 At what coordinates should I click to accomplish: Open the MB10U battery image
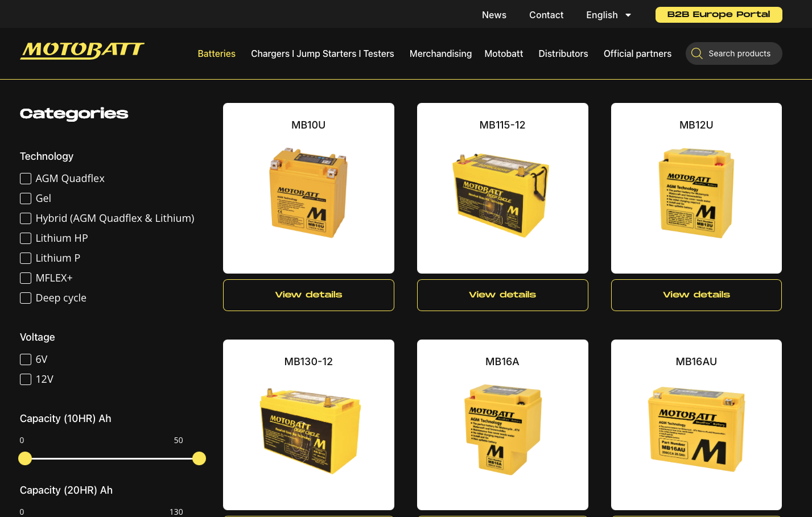308,193
